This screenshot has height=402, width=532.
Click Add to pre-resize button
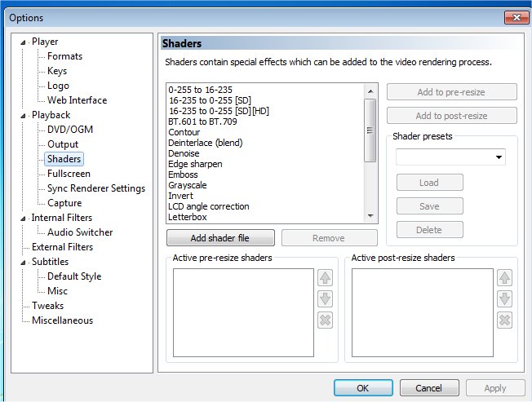(x=451, y=92)
